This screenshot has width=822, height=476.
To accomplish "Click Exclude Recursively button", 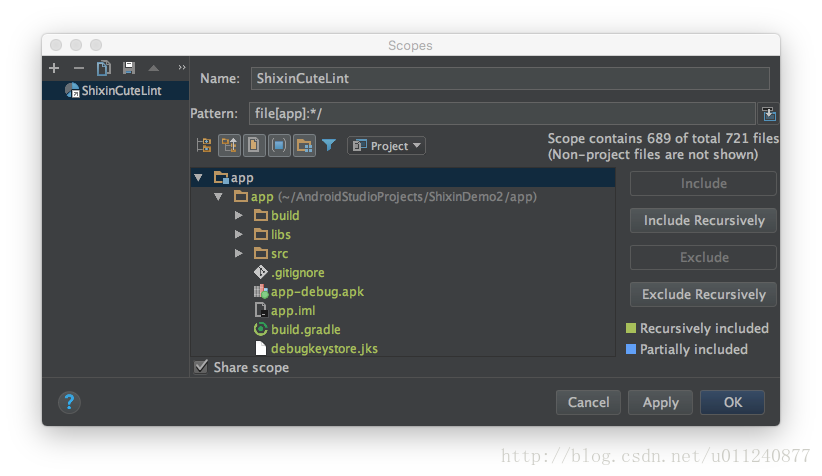I will (x=703, y=294).
